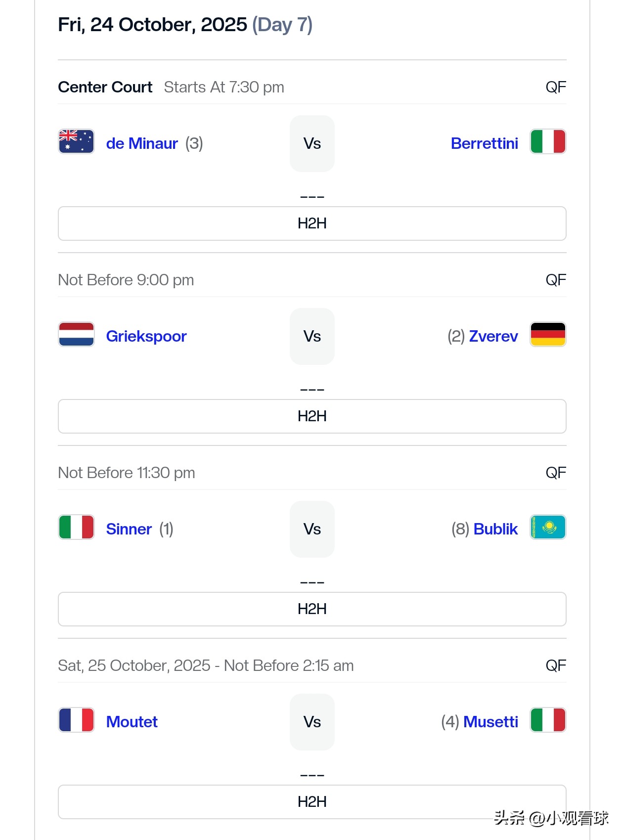Open Moutet player profile link
Image resolution: width=623 pixels, height=840 pixels.
[x=132, y=722]
